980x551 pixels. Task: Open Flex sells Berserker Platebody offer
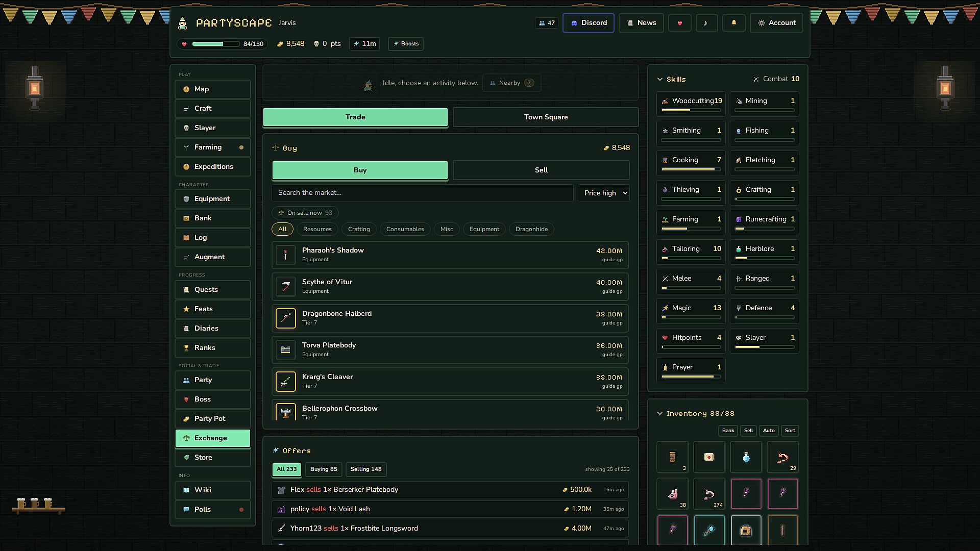pos(450,490)
